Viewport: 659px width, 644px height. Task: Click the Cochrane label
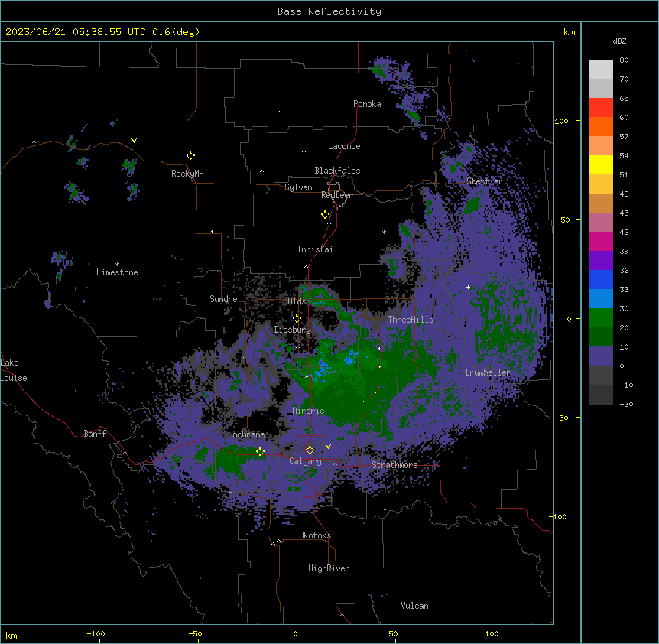pos(246,434)
